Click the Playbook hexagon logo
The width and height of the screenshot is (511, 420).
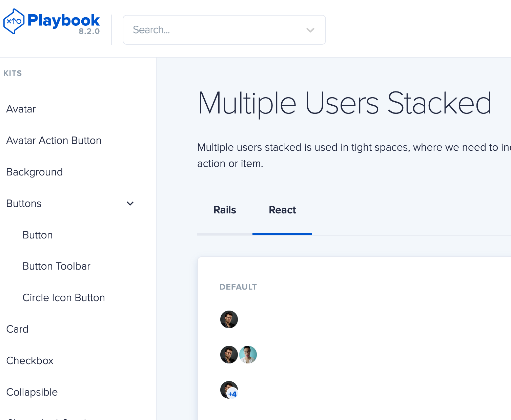click(14, 21)
